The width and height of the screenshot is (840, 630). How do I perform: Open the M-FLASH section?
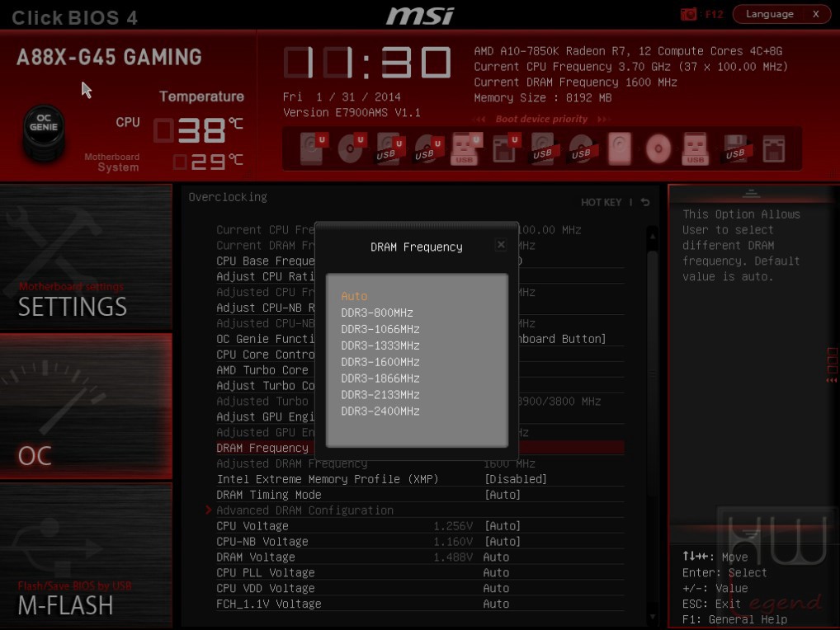click(87, 555)
